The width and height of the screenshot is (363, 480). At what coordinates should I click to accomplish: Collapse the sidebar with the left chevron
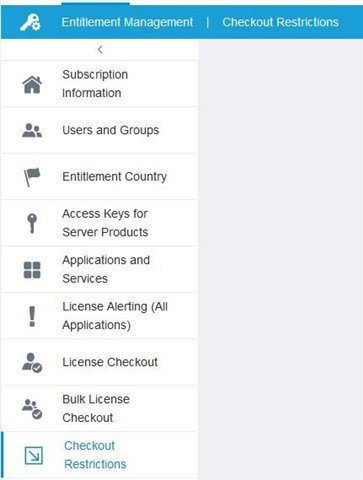[100, 50]
